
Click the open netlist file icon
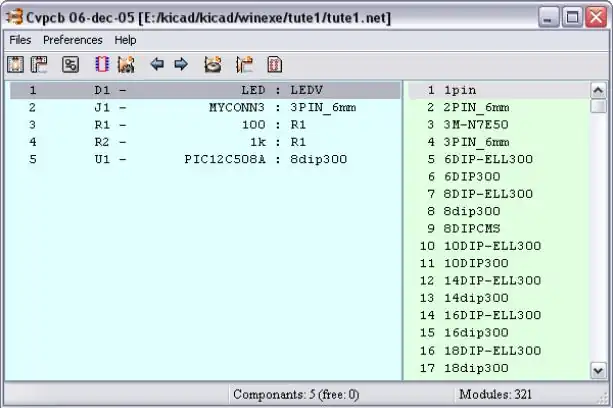[16, 65]
